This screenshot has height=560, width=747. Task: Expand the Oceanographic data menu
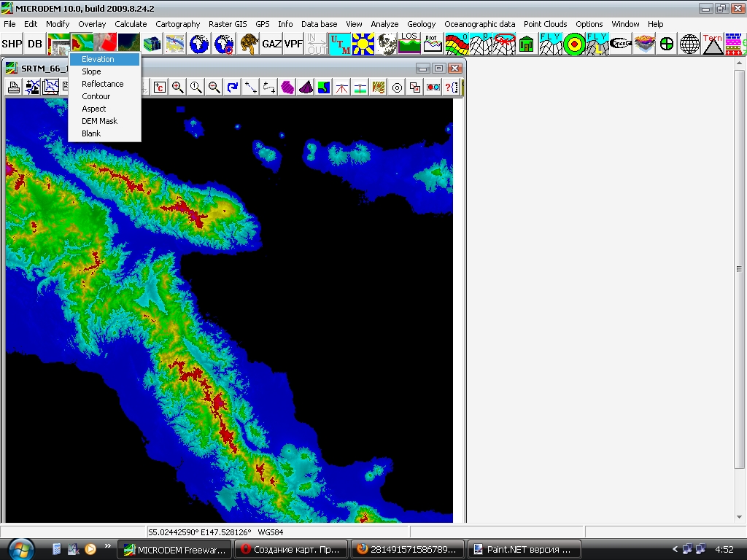point(479,24)
